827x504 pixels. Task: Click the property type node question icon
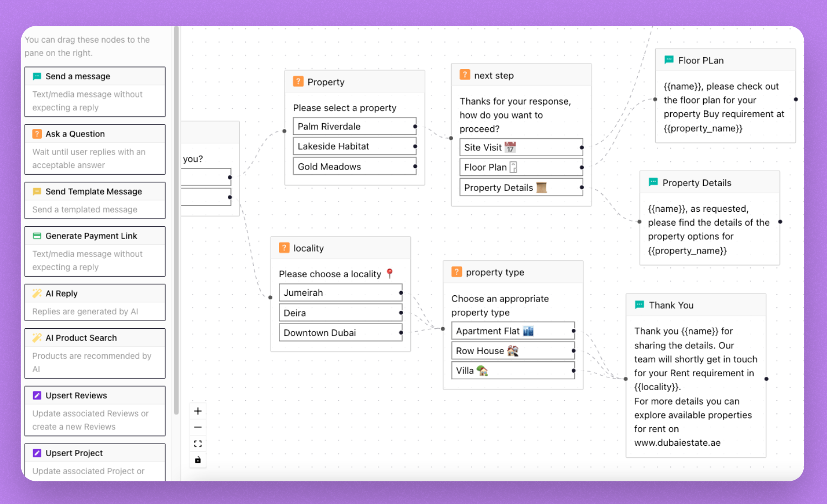pos(457,272)
